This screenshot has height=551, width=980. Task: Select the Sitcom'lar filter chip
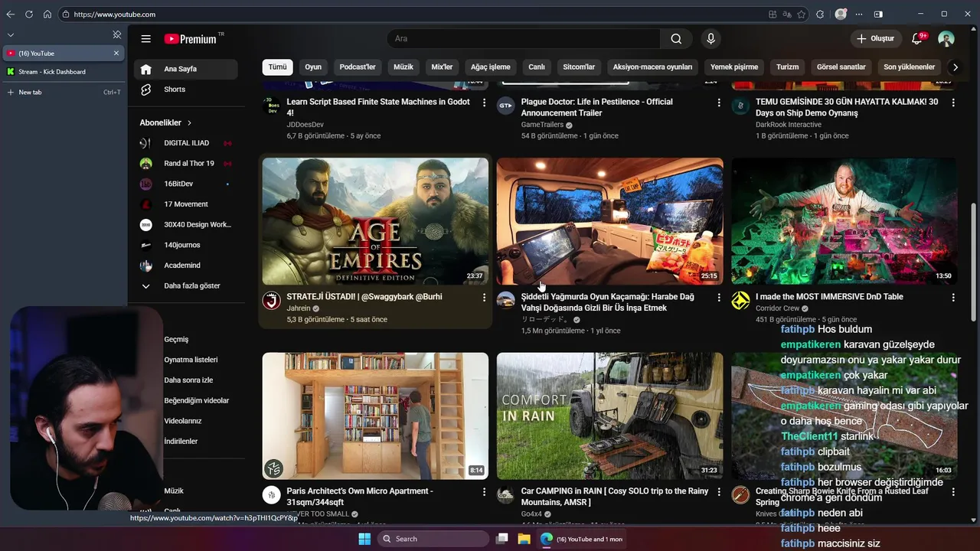579,67
